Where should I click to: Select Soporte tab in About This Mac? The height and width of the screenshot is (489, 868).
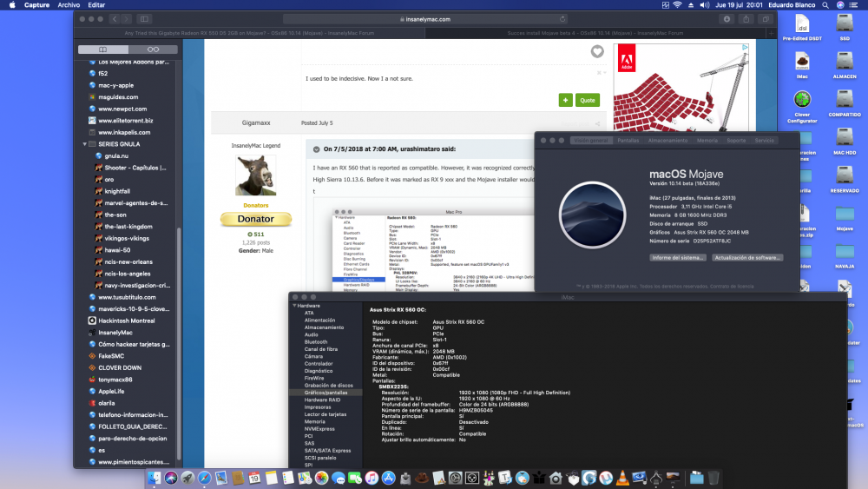tap(736, 141)
